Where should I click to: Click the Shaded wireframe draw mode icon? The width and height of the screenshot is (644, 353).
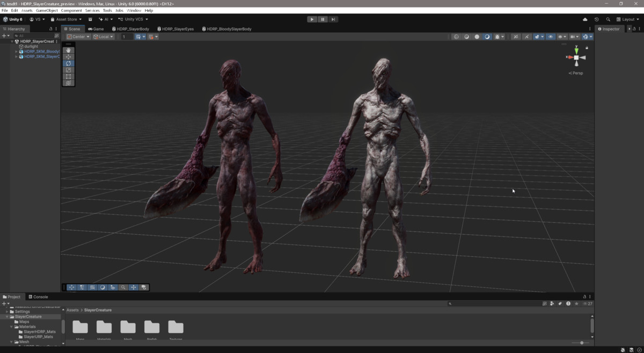(466, 37)
